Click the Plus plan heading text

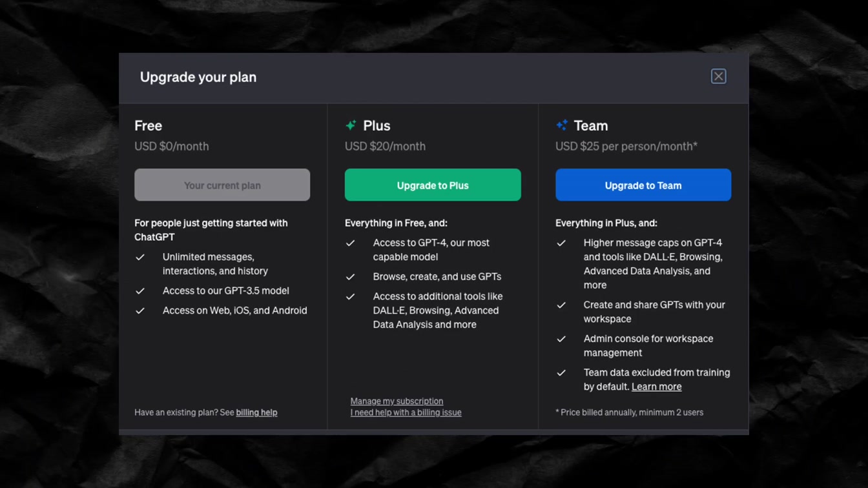[x=377, y=125]
